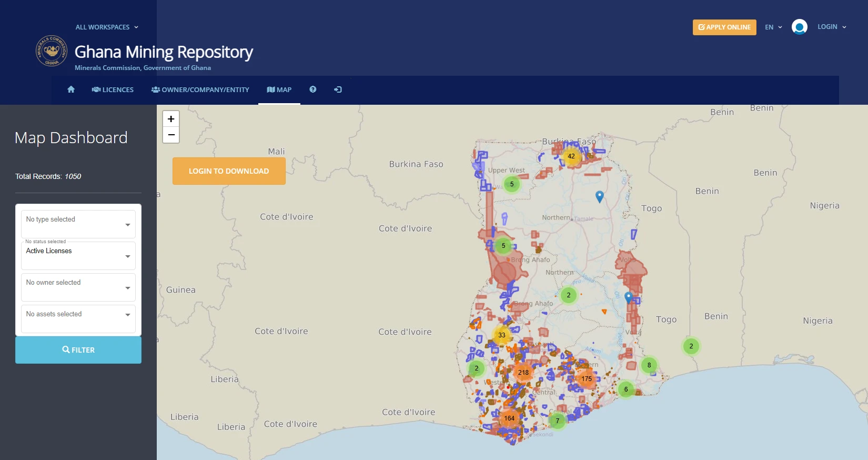Open the cluster marker showing 218
Viewport: 868px width, 460px height.
[x=523, y=372]
